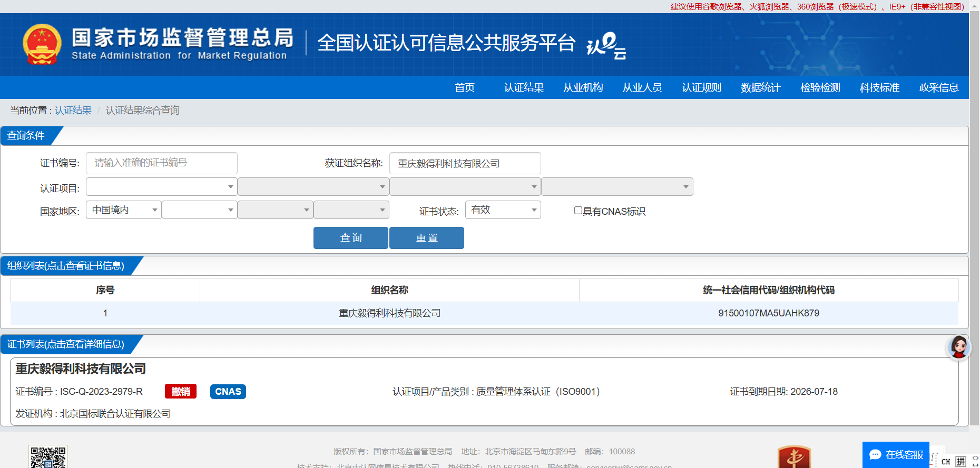The image size is (980, 468).
Task: Click the QR code in footer
Action: click(x=48, y=457)
